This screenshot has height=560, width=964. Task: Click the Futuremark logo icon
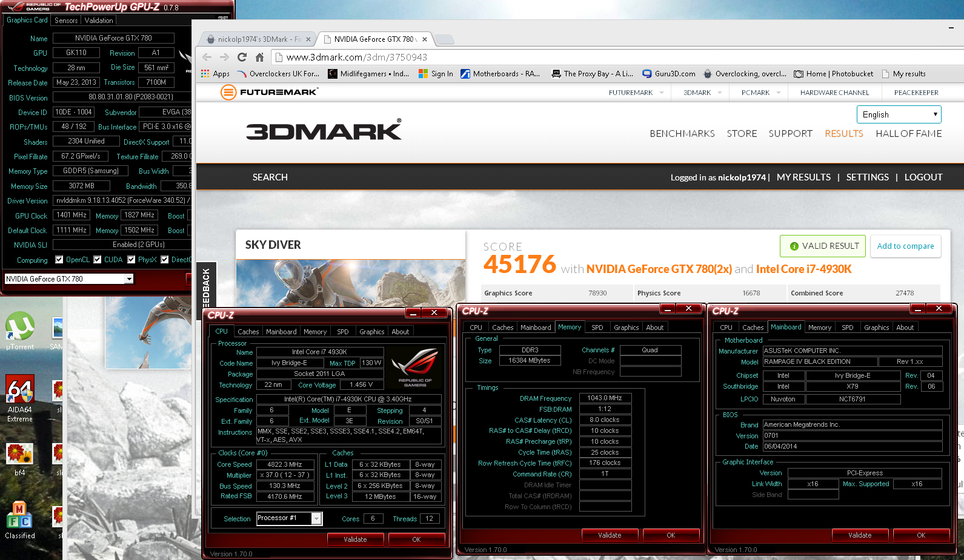(228, 93)
